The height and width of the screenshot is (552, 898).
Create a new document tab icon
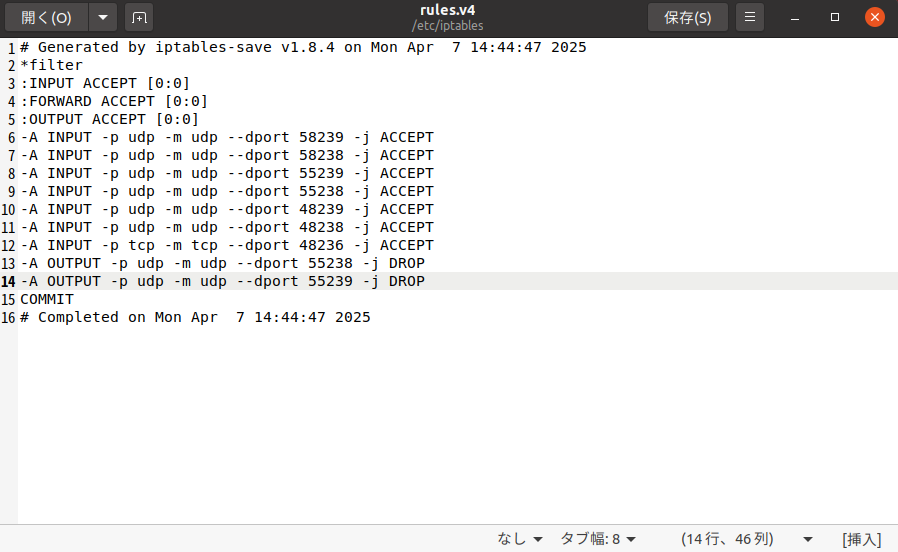click(139, 17)
